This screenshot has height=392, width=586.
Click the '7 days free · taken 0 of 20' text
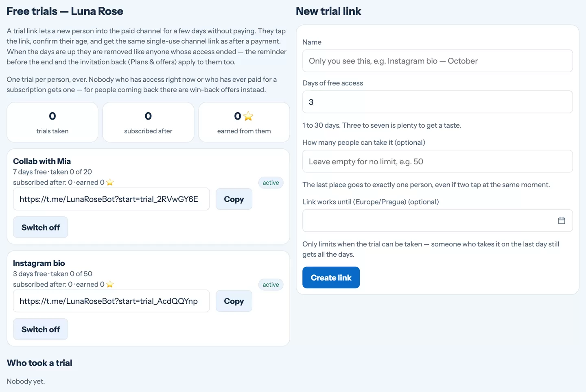coord(52,172)
